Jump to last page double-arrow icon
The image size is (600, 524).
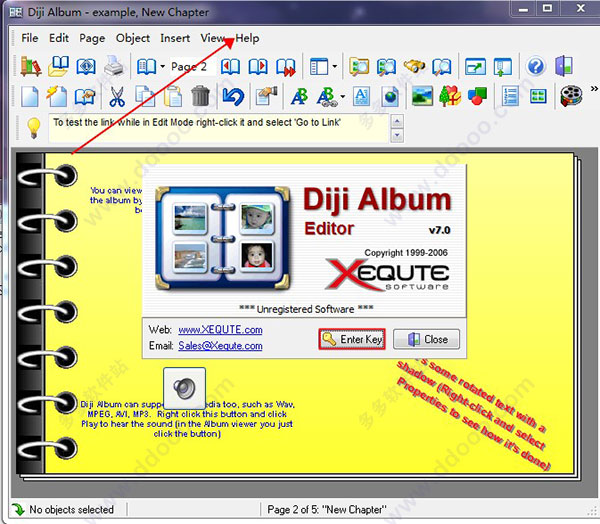coord(286,67)
